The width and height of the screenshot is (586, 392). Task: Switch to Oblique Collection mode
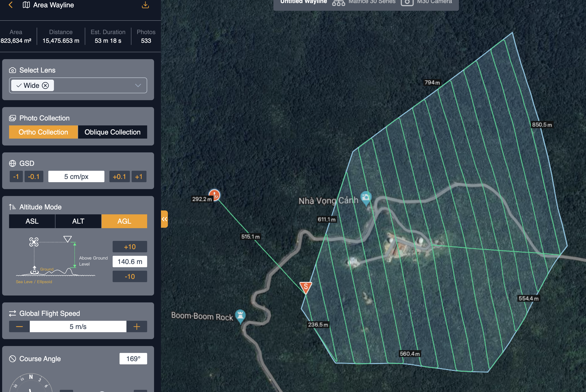[112, 132]
